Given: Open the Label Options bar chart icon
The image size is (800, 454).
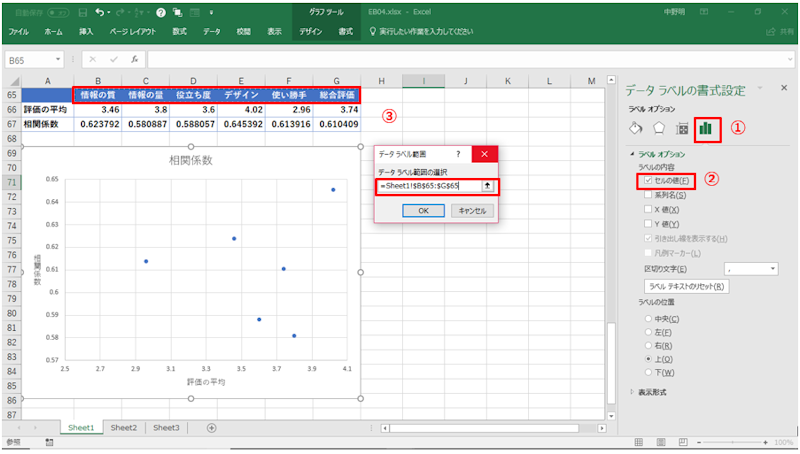Looking at the screenshot, I should tap(707, 128).
